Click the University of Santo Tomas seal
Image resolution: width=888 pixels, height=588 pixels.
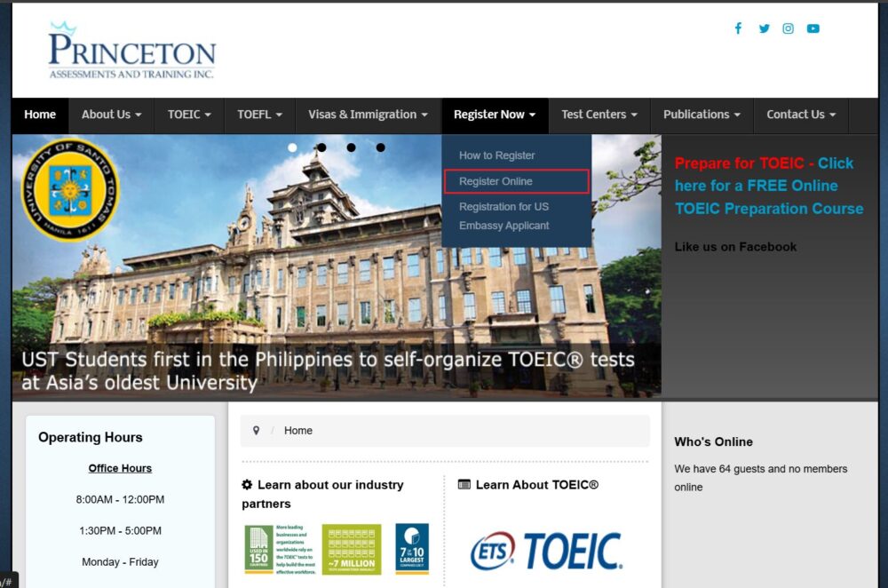click(x=69, y=189)
